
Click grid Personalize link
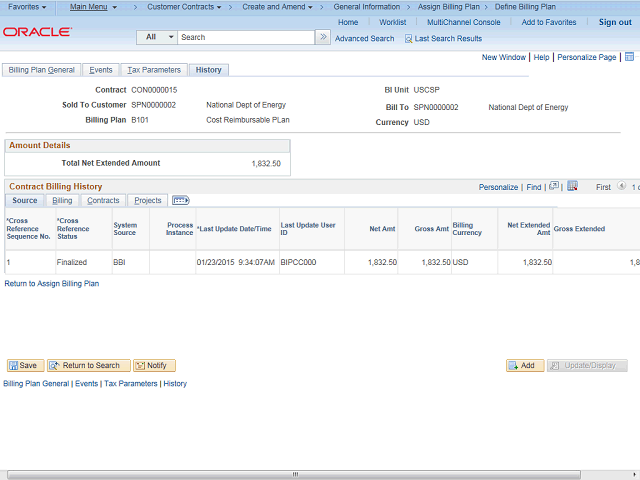pos(498,187)
